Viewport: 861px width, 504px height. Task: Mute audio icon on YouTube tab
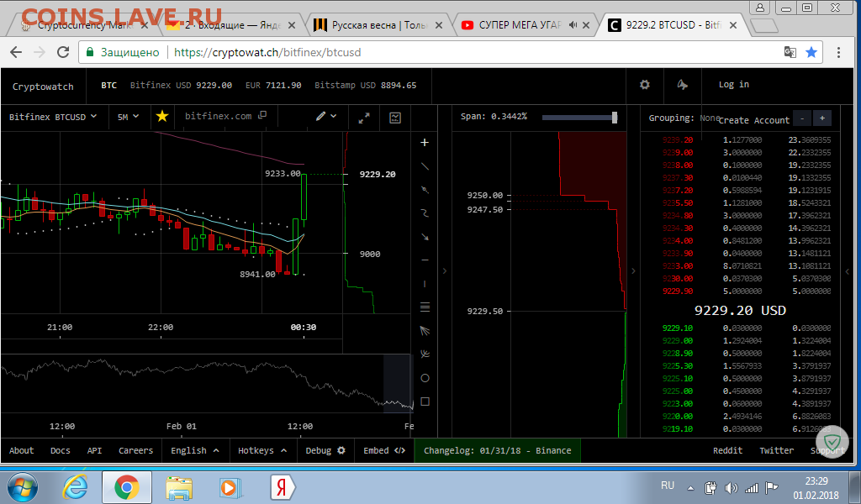coord(573,25)
